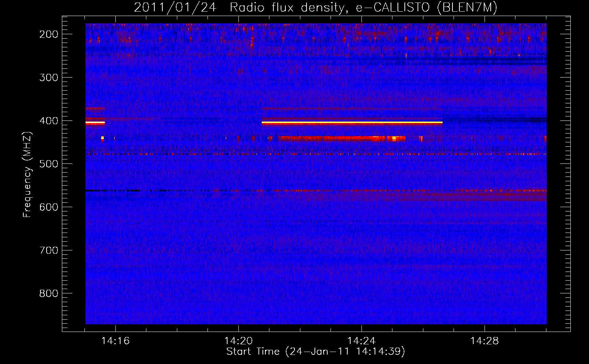Click the 700 frequency tick label

[x=48, y=250]
